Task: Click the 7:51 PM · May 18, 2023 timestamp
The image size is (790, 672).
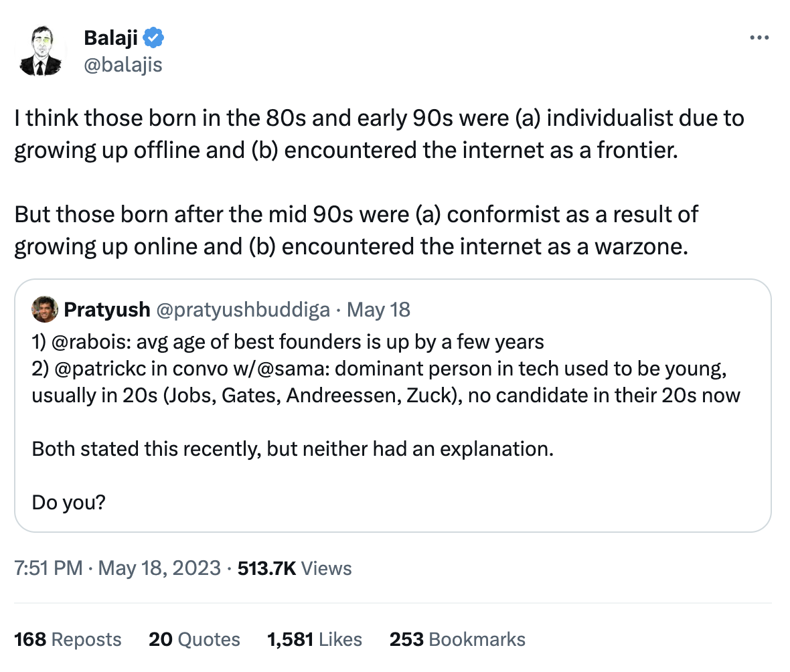Action: (x=117, y=568)
